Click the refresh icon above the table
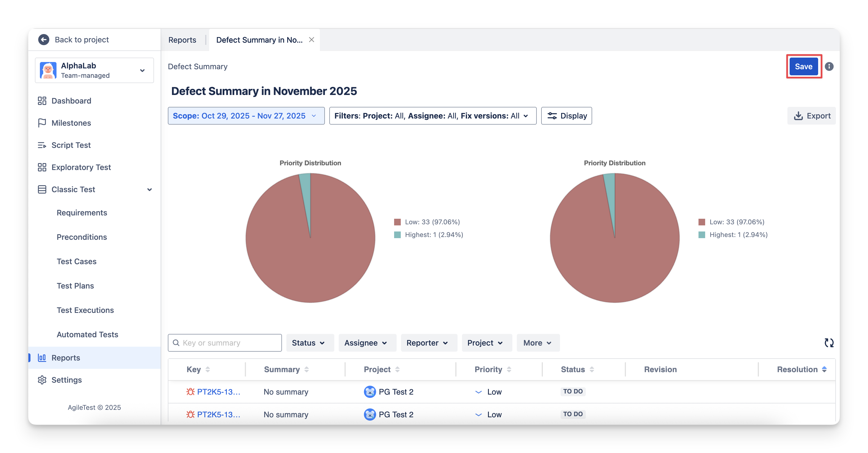The image size is (868, 453). [x=829, y=343]
